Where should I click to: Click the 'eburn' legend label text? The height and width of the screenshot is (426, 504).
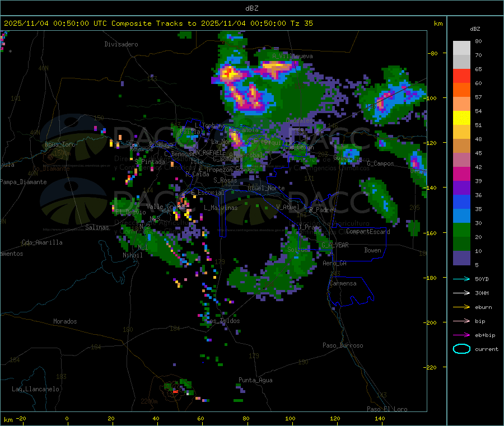[x=483, y=307]
